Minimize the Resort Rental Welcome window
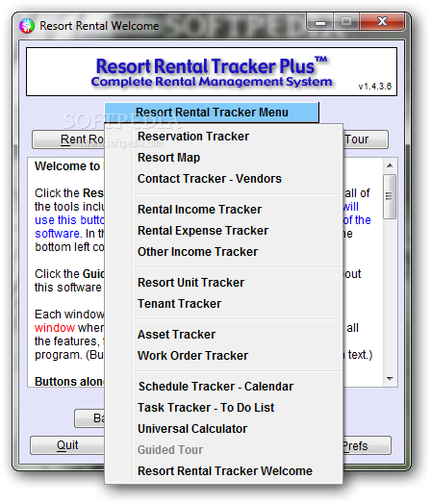The height and width of the screenshot is (504, 431). click(x=320, y=22)
